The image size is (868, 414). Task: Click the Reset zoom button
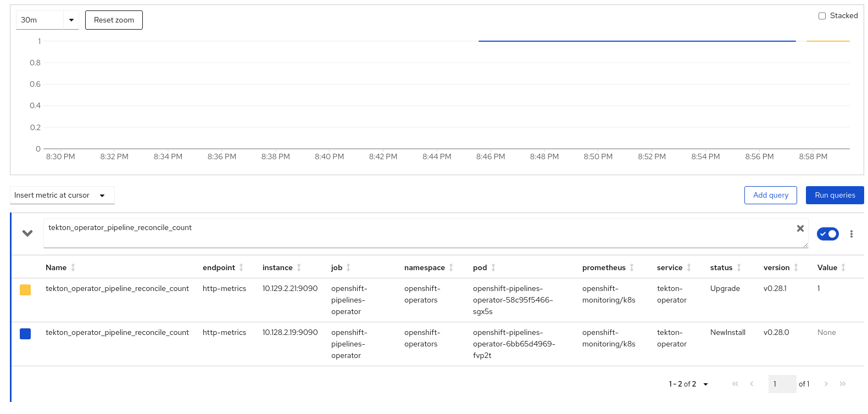[114, 20]
